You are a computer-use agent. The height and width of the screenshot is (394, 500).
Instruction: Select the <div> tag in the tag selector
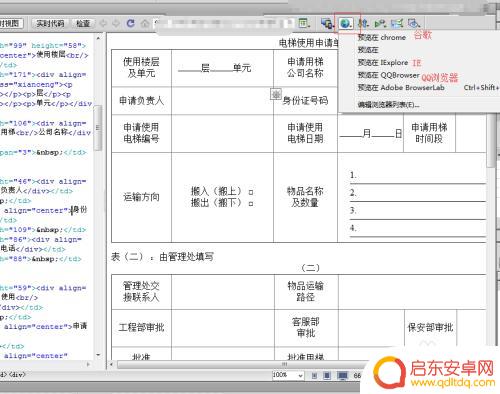(17, 375)
